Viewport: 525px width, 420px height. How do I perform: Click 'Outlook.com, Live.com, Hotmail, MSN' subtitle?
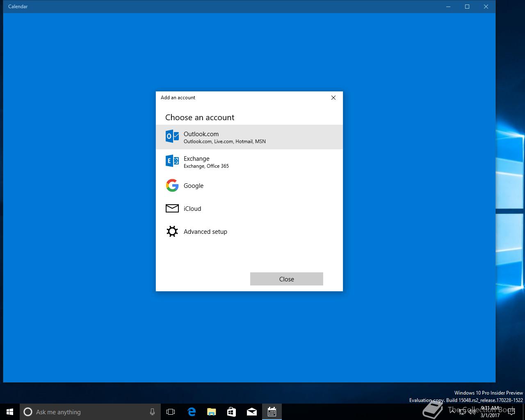[225, 142]
